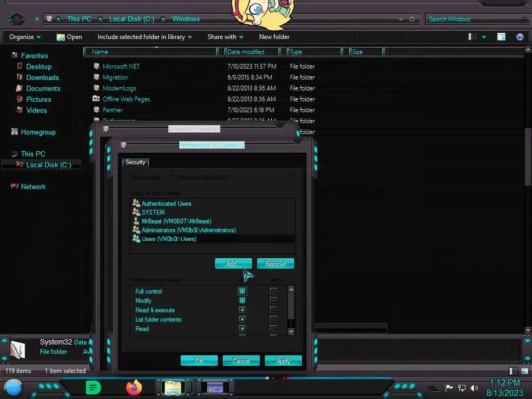This screenshot has height=399, width=532.
Task: Select SYSTEM in the user names list
Action: (x=212, y=212)
